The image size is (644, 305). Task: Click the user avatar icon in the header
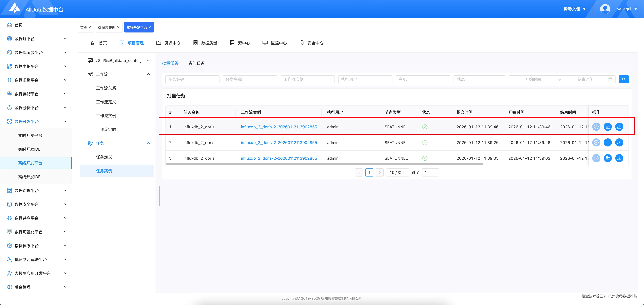[x=605, y=9]
